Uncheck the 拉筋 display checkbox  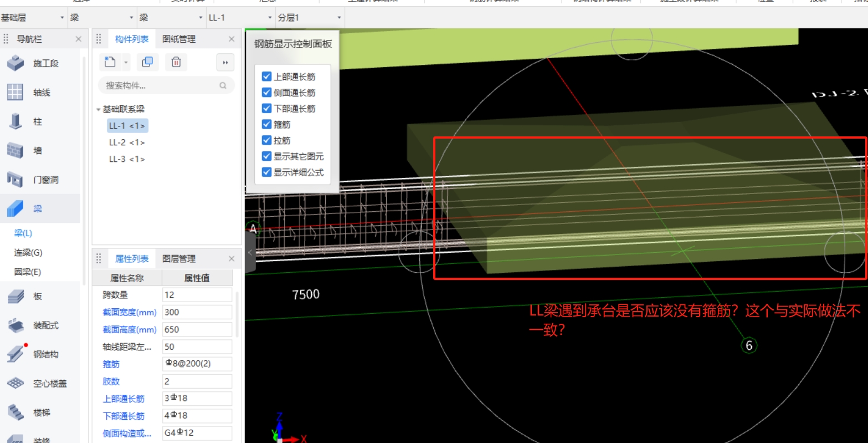tap(266, 140)
